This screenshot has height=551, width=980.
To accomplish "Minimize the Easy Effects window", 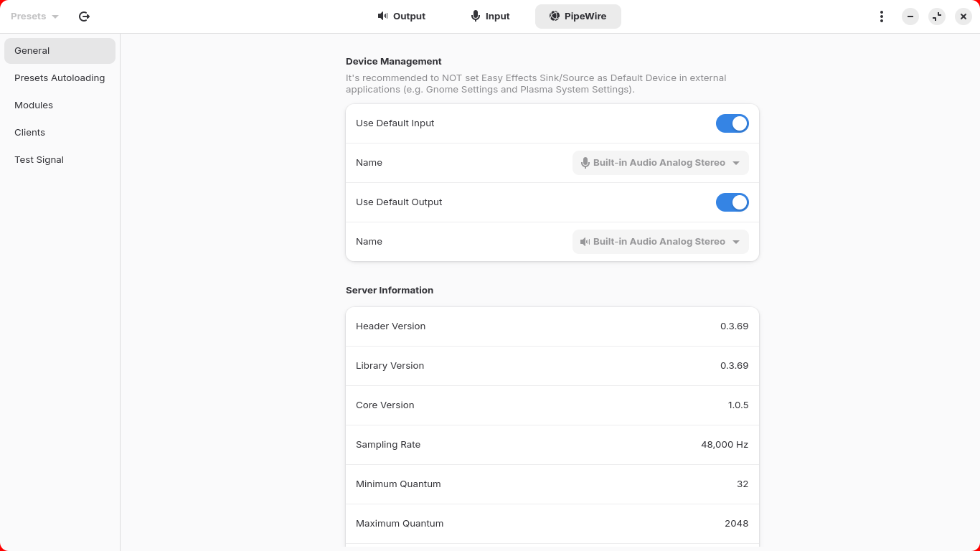I will pyautogui.click(x=910, y=17).
